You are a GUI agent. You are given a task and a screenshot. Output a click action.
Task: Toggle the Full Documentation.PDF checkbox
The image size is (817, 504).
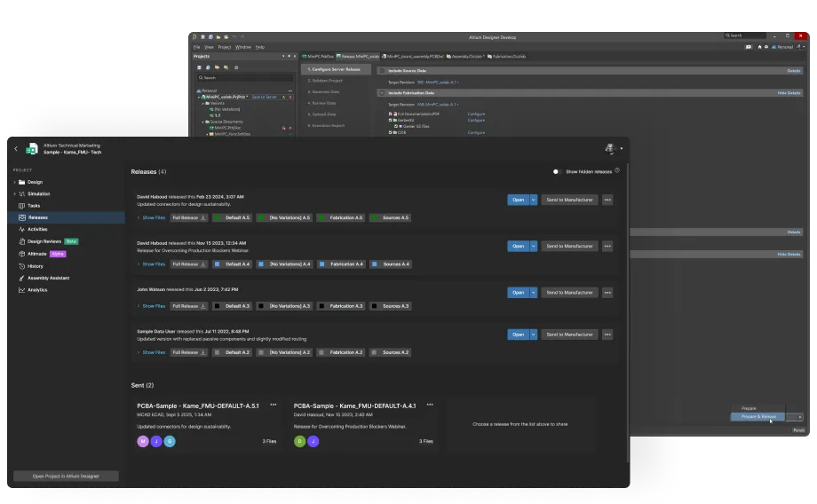(390, 114)
